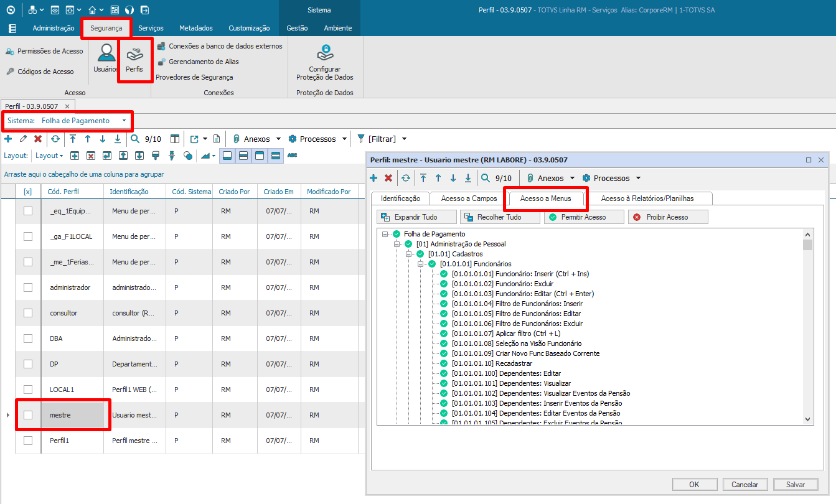Open the Serviços ribbon tab

[151, 28]
